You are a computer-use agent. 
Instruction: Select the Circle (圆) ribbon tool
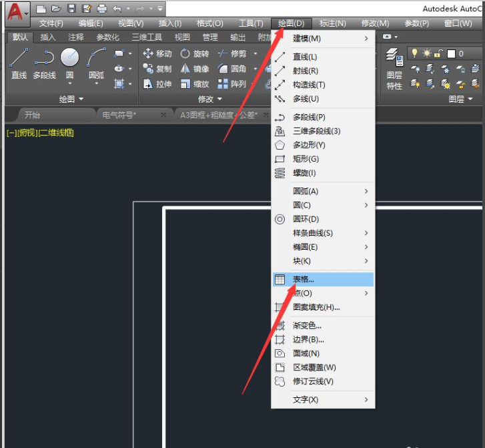click(x=69, y=64)
